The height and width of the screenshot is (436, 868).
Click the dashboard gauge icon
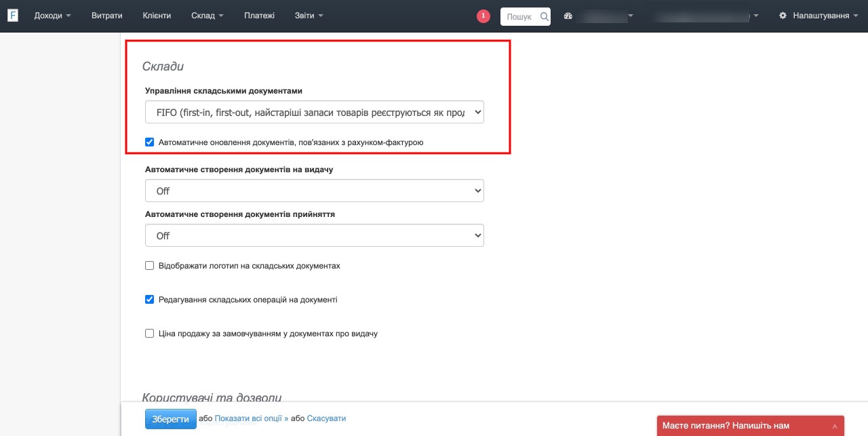tap(568, 16)
